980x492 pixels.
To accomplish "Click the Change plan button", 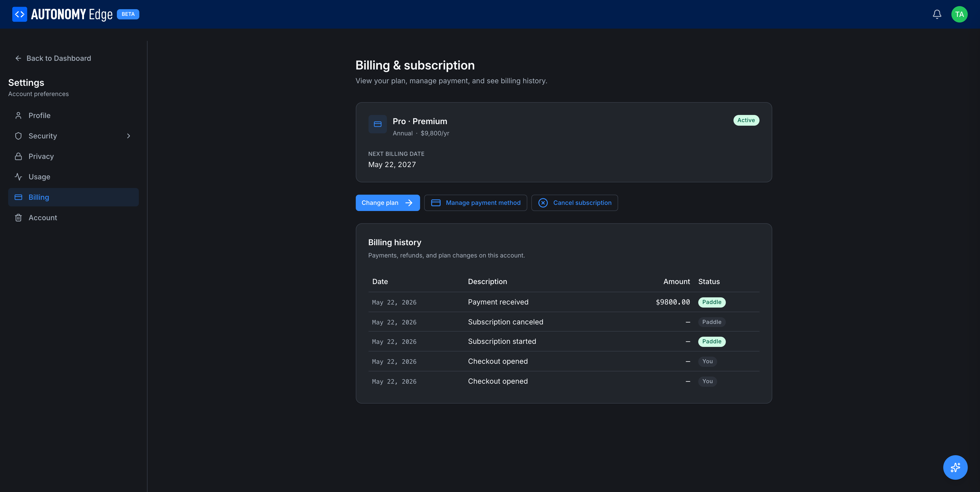I will click(x=387, y=203).
